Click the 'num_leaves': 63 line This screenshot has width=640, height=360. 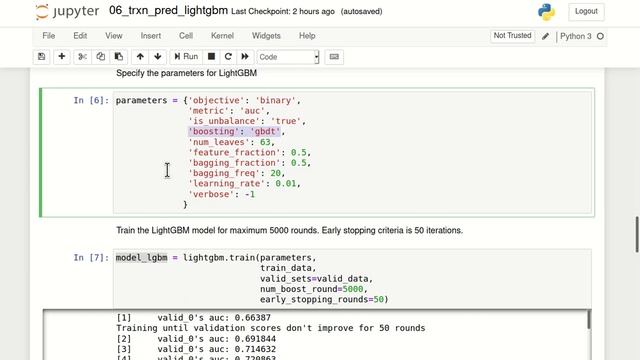click(231, 142)
